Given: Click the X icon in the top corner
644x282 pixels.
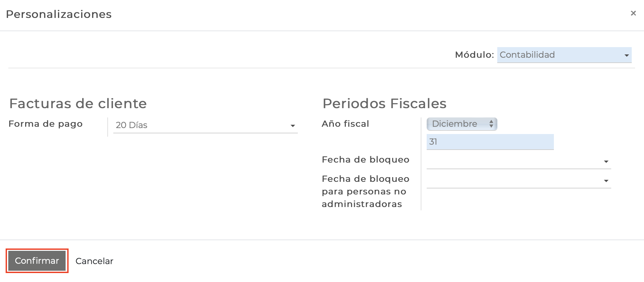Looking at the screenshot, I should coord(633,13).
